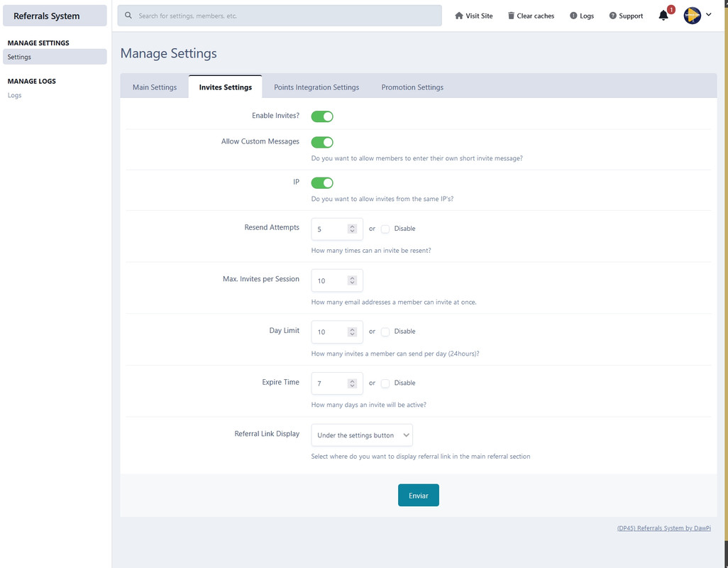Click the Enviar submit button
This screenshot has height=568, width=728.
419,495
